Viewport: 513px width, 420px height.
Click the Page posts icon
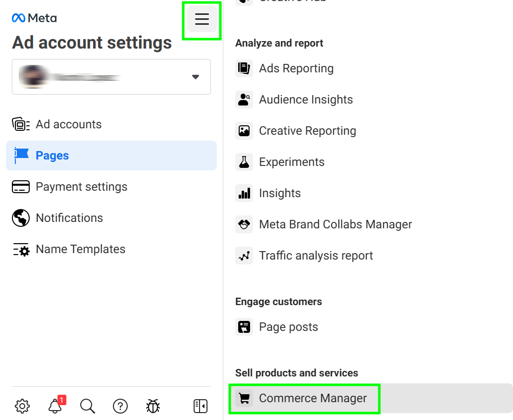pos(244,327)
